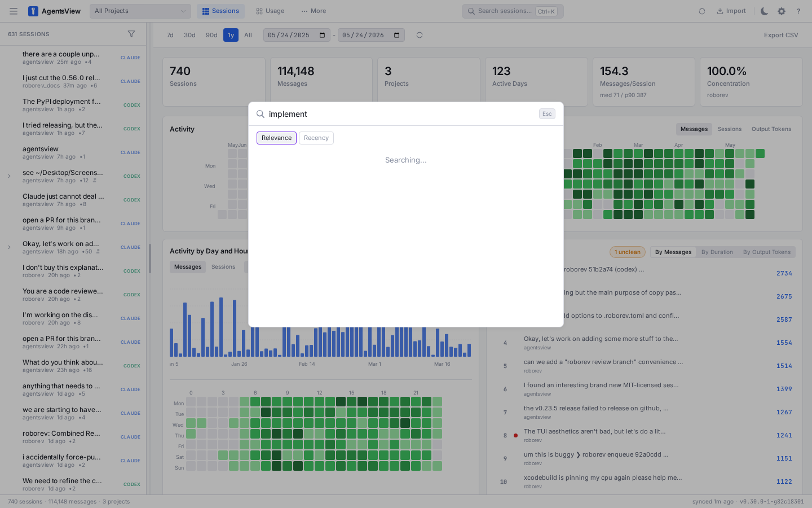The image size is (812, 508).
Task: Open top session 'The TUI aesthetics aren't bad...'
Action: [646, 435]
